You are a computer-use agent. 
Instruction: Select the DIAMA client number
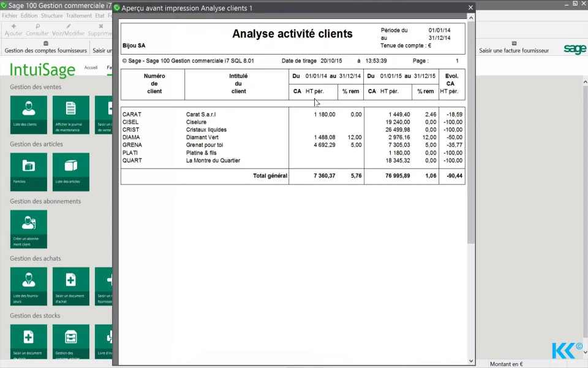[x=131, y=137]
